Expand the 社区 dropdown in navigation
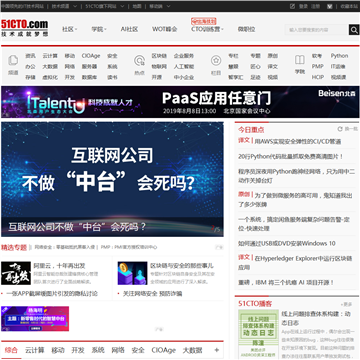The width and height of the screenshot is (360, 360). pos(70,29)
